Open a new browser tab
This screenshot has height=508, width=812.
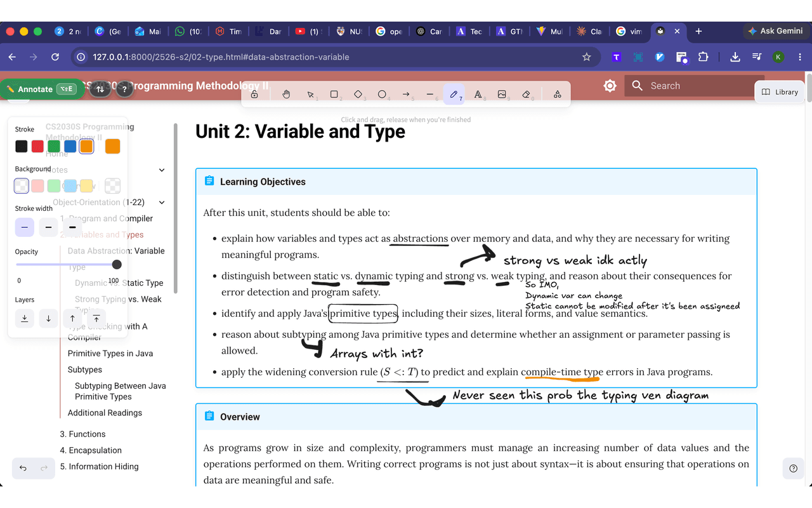pos(698,31)
